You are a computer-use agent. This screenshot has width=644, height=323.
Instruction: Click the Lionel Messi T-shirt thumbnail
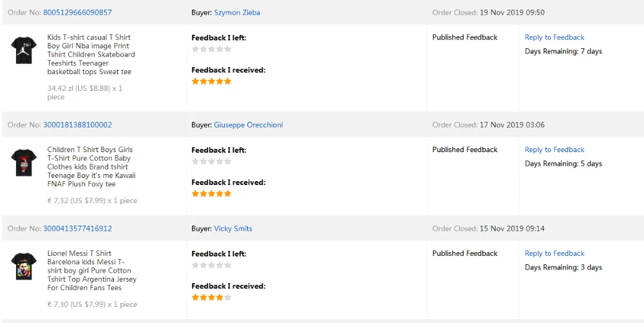tap(24, 266)
